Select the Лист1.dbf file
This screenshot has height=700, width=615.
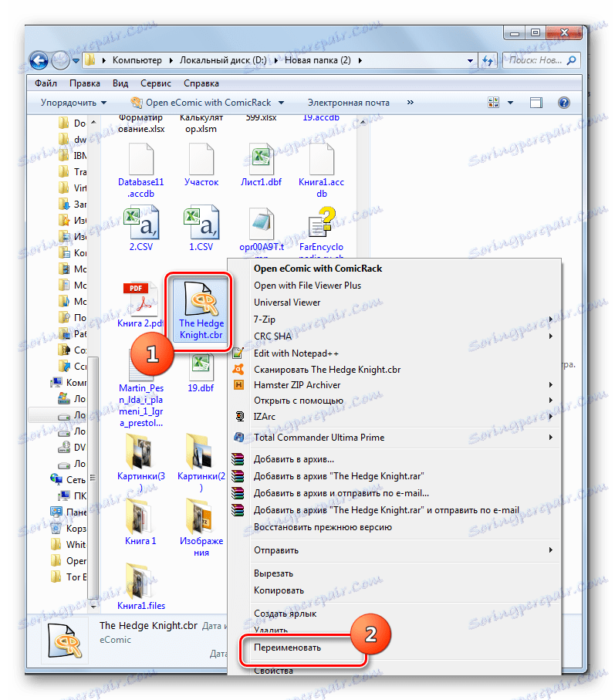click(261, 165)
